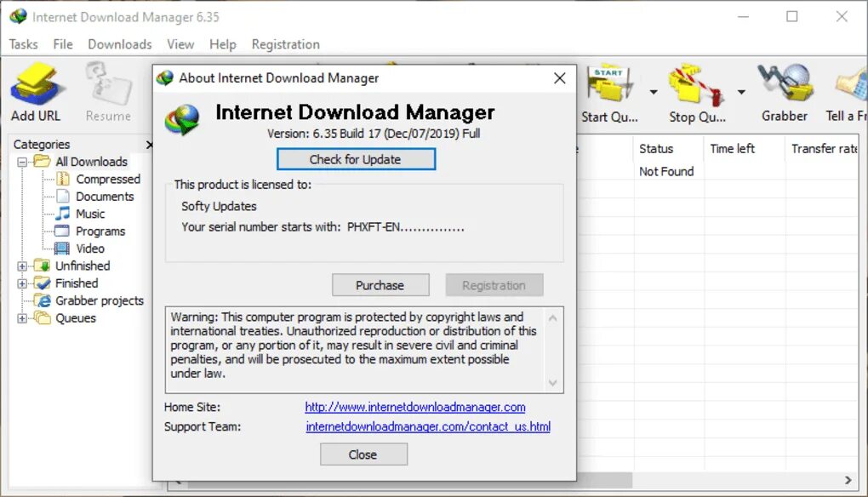Open the View menu
868x497 pixels.
point(180,44)
